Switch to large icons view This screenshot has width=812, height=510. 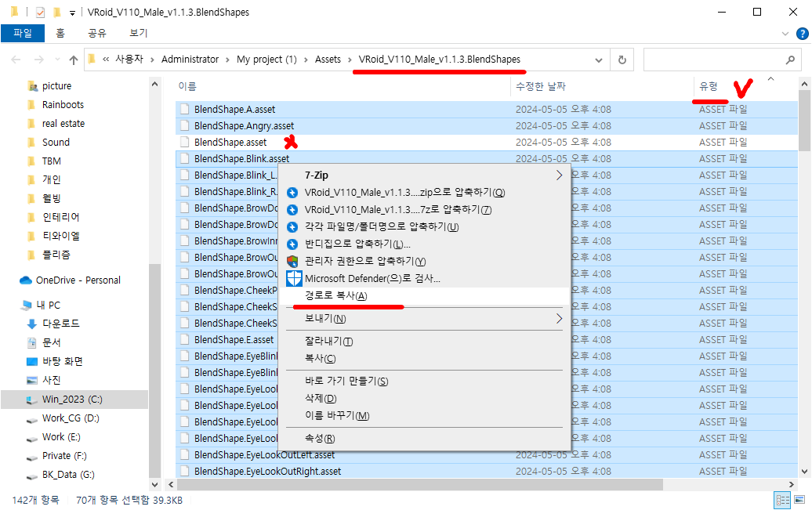(x=799, y=500)
